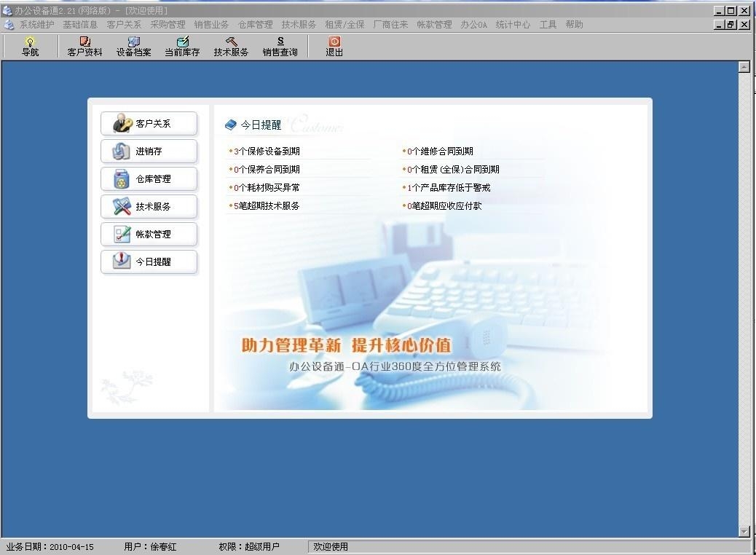This screenshot has width=756, height=555.
Task: Click the 今日提醒 alert icon in sidebar
Action: pos(122,260)
